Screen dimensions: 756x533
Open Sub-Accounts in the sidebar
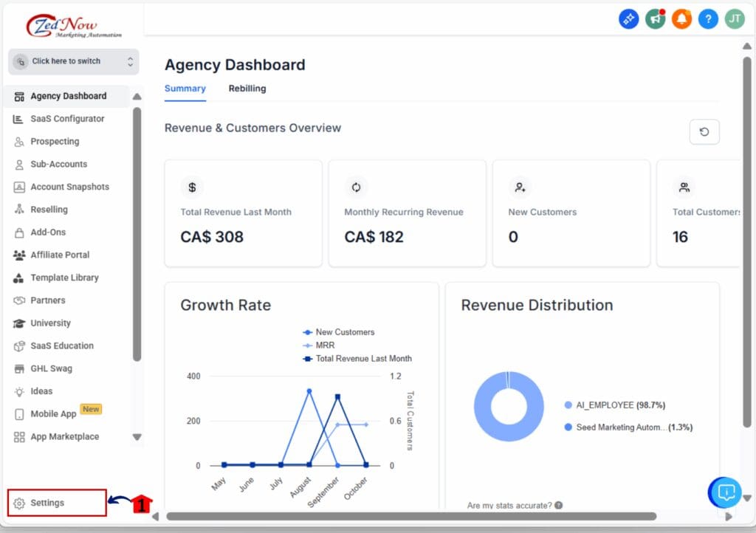click(58, 164)
